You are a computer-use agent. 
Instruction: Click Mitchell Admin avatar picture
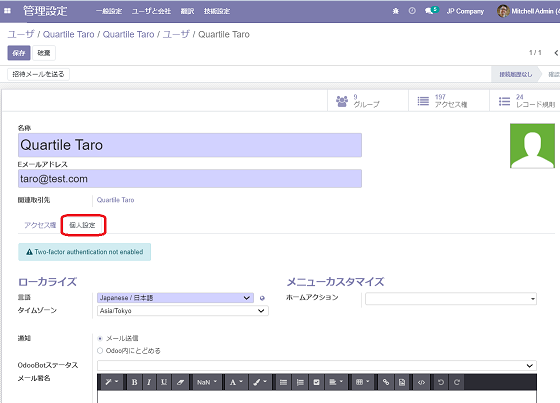pos(503,11)
